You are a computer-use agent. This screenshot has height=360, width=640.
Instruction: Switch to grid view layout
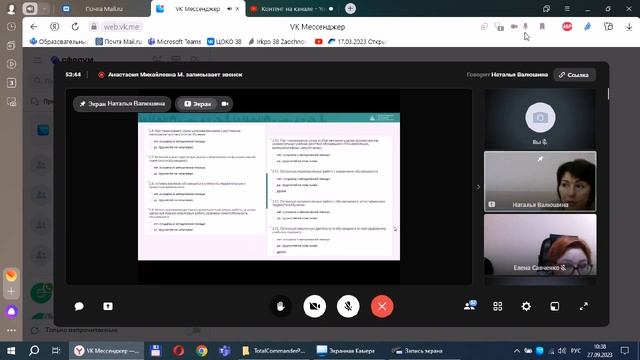click(498, 306)
